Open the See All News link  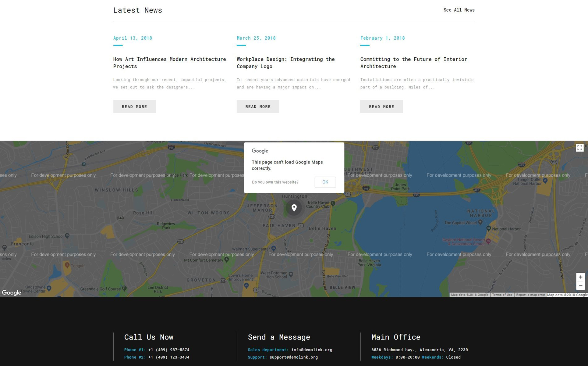click(x=459, y=10)
